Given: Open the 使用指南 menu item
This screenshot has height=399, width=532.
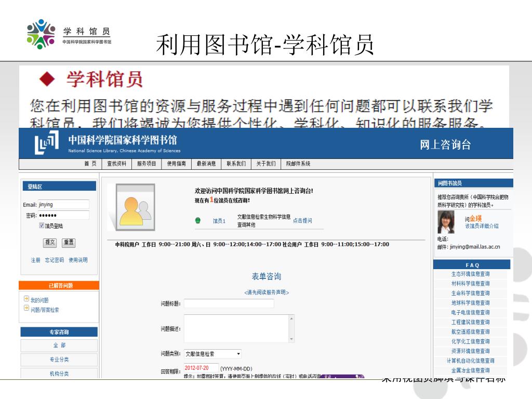Looking at the screenshot, I should (x=176, y=164).
